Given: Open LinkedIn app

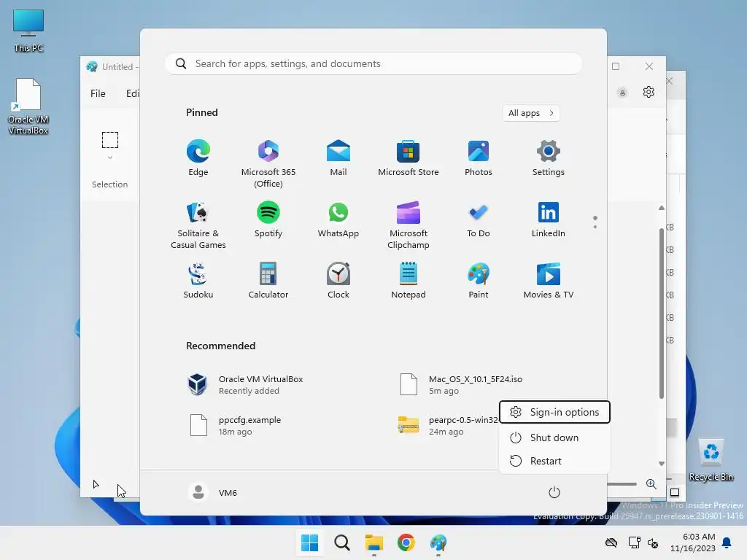Looking at the screenshot, I should click(549, 219).
